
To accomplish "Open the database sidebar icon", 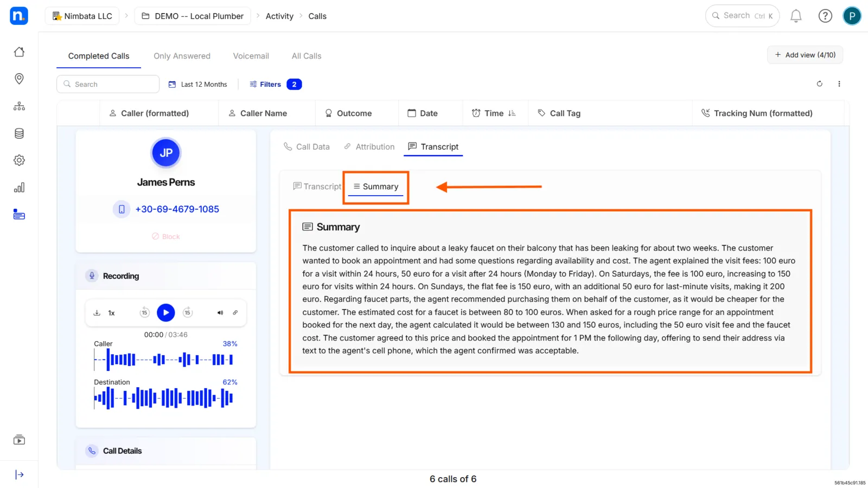I will click(19, 133).
